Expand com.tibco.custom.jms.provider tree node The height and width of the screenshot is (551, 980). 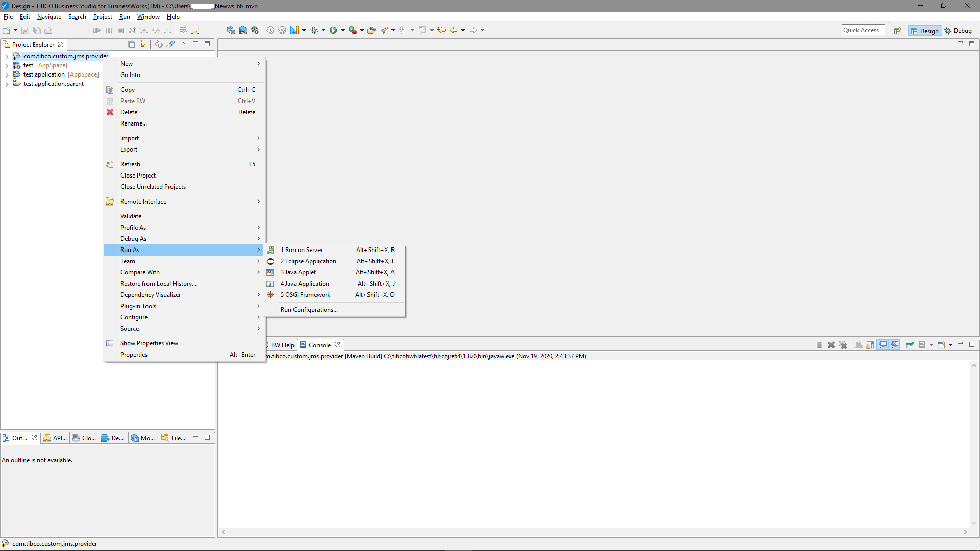click(x=7, y=56)
